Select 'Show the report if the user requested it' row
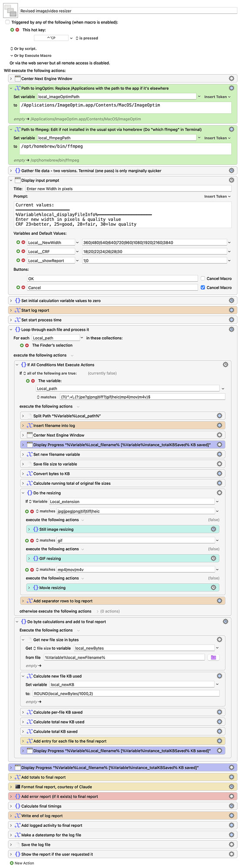This screenshot has height=868, width=240. coord(123,854)
